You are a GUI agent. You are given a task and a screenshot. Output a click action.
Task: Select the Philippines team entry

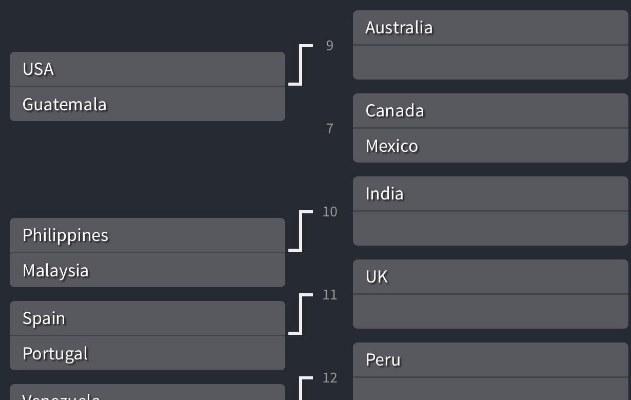(x=147, y=235)
